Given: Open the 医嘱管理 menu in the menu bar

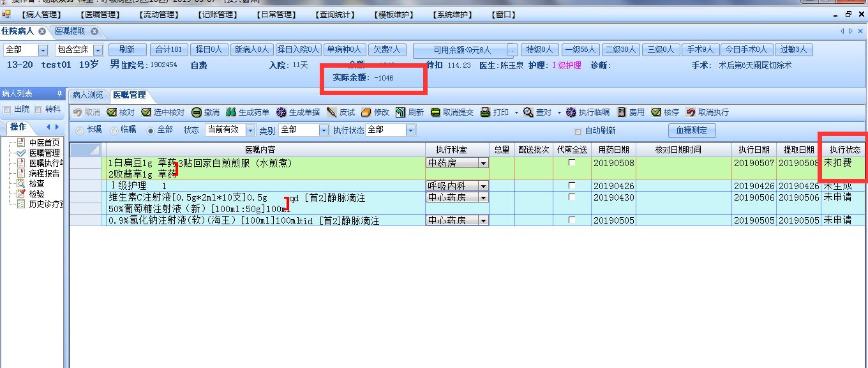Looking at the screenshot, I should tap(100, 15).
